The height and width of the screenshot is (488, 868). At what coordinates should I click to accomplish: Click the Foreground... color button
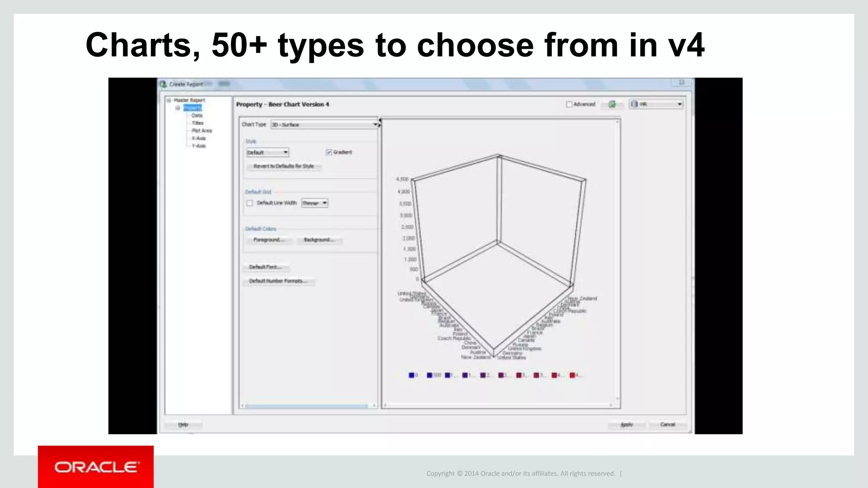pyautogui.click(x=269, y=240)
